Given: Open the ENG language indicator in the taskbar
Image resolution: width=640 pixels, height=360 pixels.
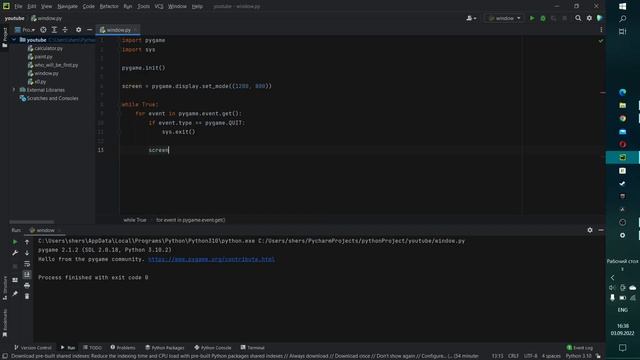Looking at the screenshot, I should 622,310.
